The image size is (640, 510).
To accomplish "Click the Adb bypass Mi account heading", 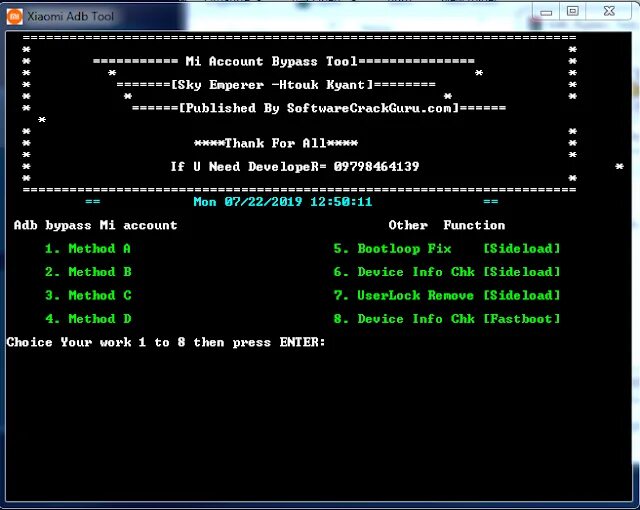I will click(96, 225).
